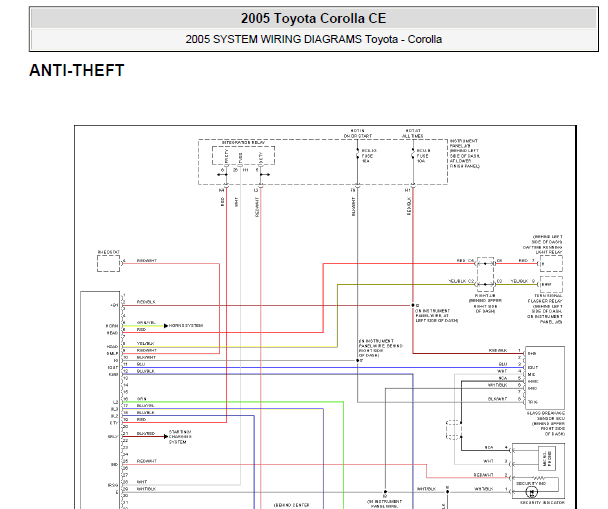
Task: Click the WHT label at pin 28
Action: click(142, 482)
